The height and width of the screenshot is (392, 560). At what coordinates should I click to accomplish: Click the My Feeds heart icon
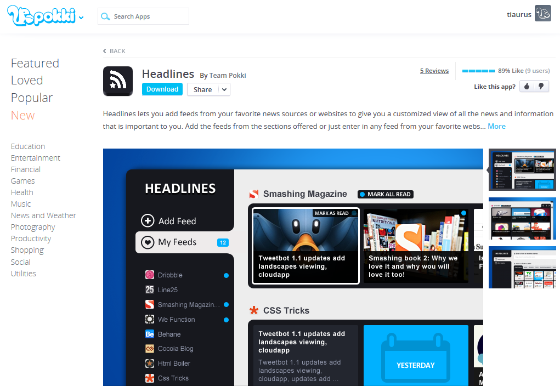pyautogui.click(x=148, y=242)
